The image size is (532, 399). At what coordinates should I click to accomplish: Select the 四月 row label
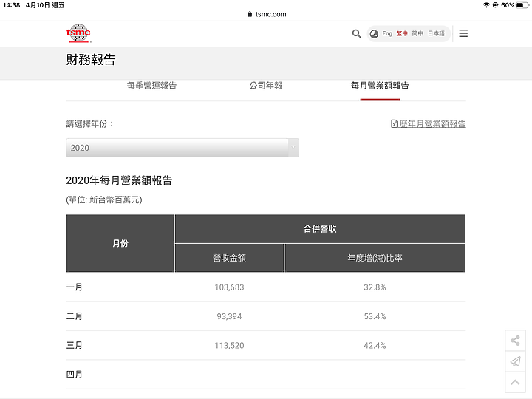(x=75, y=375)
